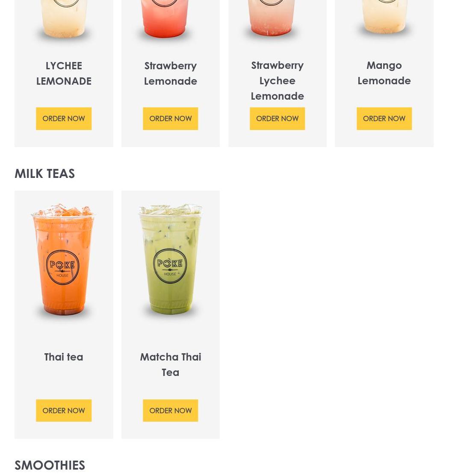Click the SMOOTHIES section heading
Viewport: 449px width, 476px height.
click(x=50, y=465)
